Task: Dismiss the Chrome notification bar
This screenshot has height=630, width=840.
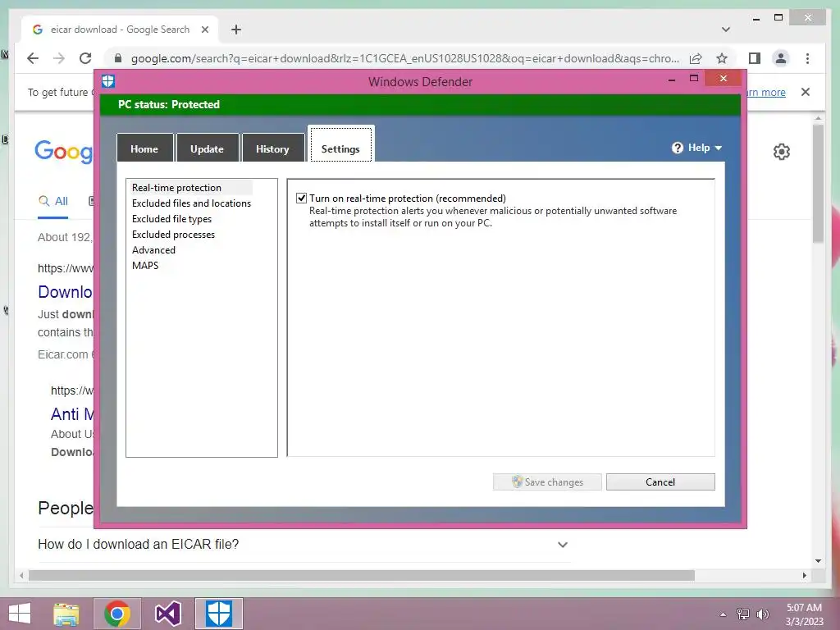Action: pyautogui.click(x=806, y=92)
